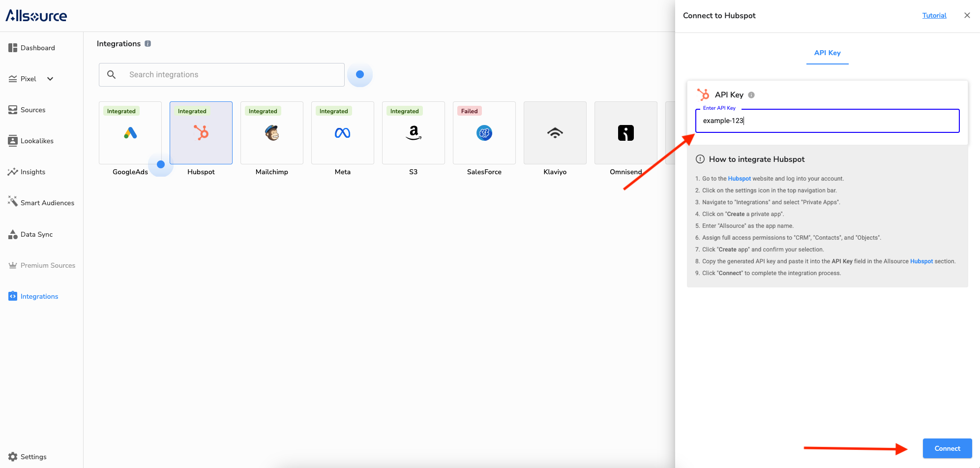Viewport: 980px width, 468px height.
Task: Click the Sources label in sidebar
Action: click(x=33, y=110)
